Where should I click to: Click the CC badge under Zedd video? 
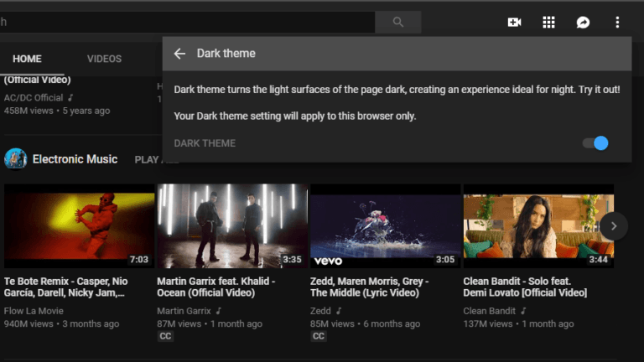point(319,336)
